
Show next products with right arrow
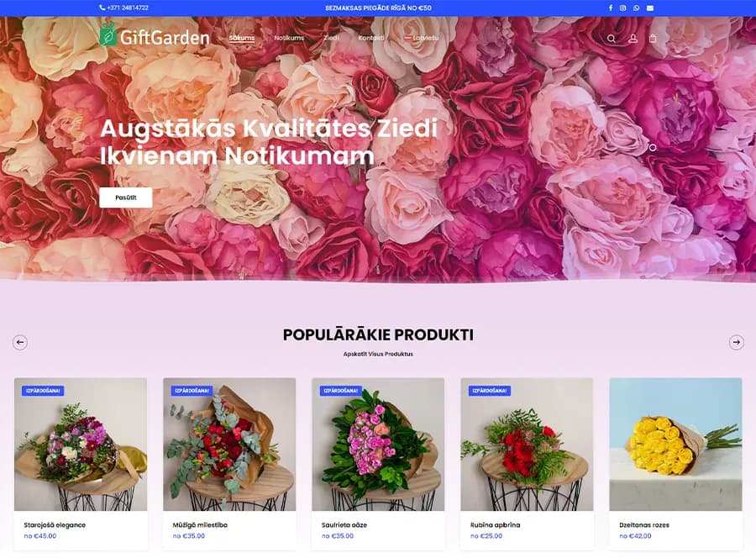point(736,342)
